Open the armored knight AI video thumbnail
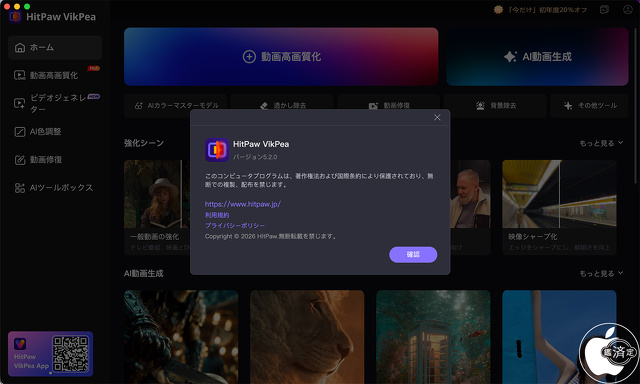Screen dimensions: 640x384 [181, 337]
